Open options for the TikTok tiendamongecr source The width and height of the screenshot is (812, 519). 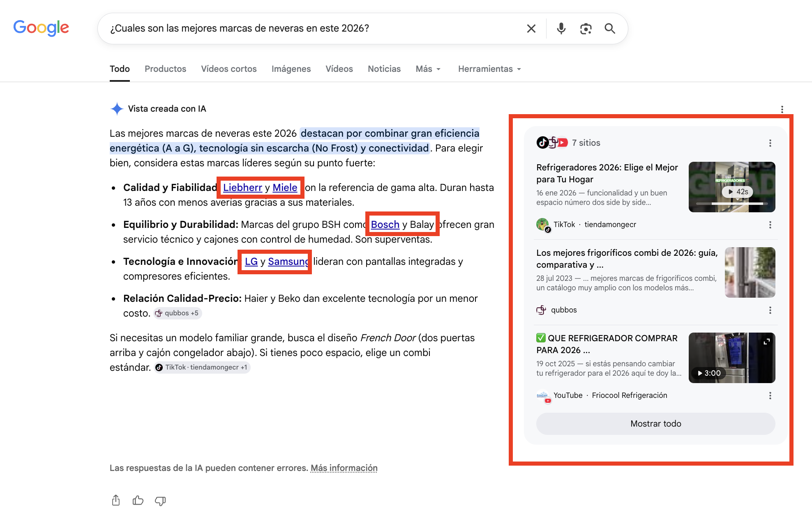[x=770, y=225]
